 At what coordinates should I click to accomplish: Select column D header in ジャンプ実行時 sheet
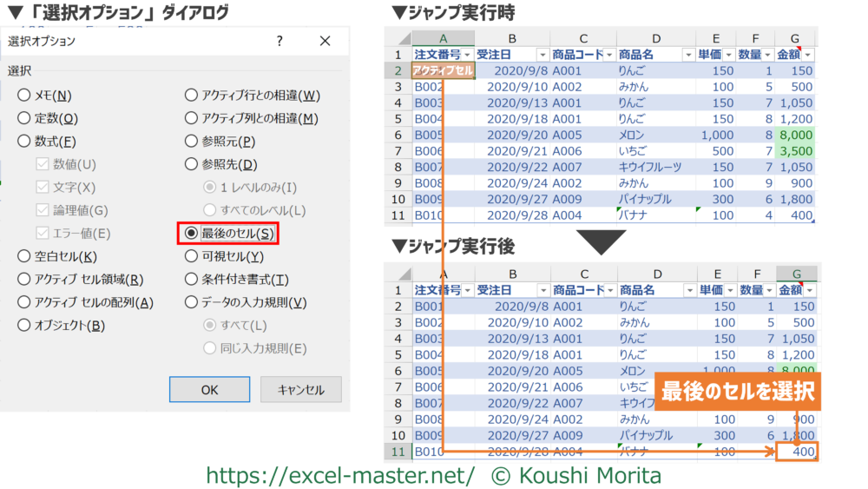pyautogui.click(x=655, y=37)
